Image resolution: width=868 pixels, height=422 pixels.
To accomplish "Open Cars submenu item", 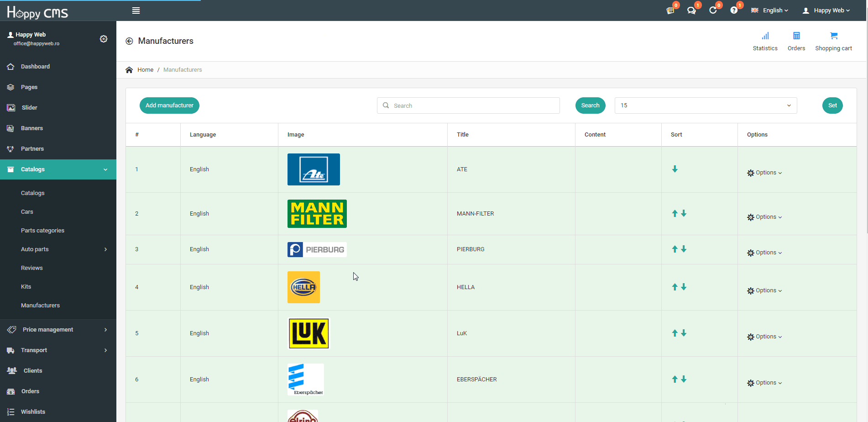I will 27,212.
